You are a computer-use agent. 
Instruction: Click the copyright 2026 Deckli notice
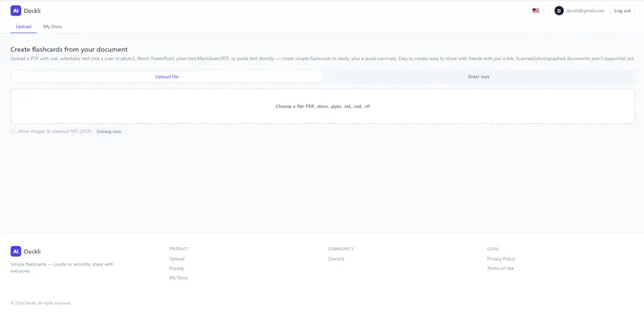(41, 304)
